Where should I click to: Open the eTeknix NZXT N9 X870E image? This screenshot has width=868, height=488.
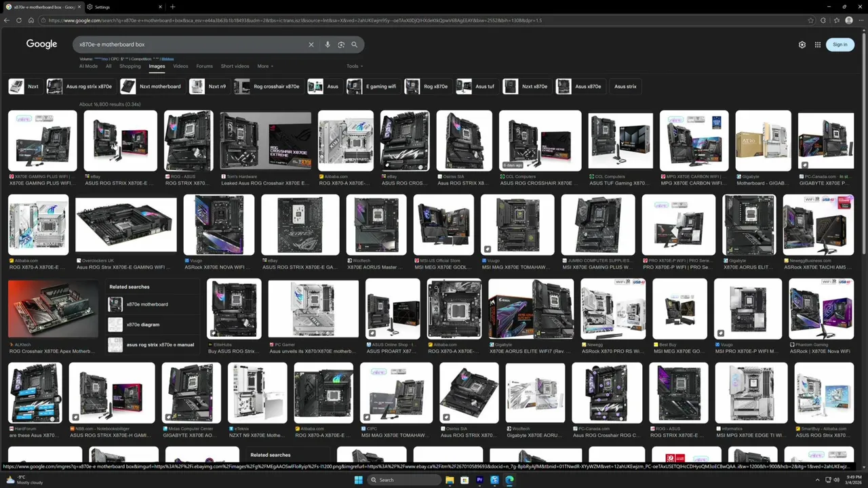point(257,393)
